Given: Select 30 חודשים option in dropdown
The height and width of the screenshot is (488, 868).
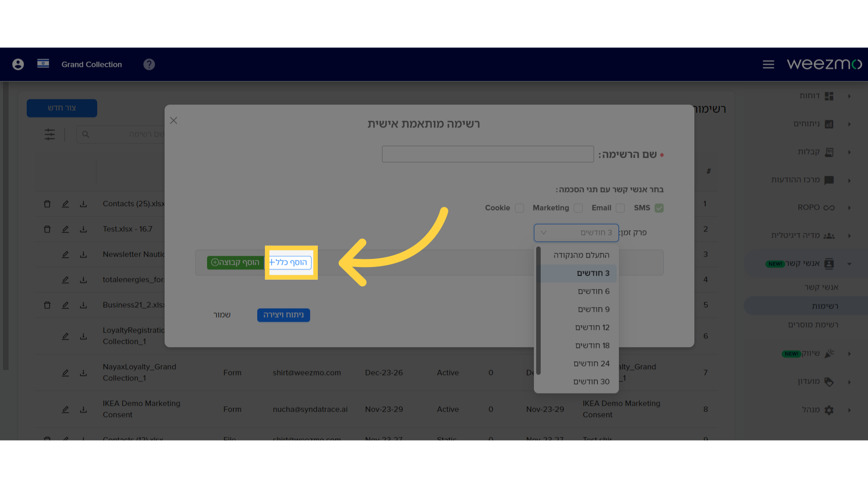Looking at the screenshot, I should coord(579,382).
